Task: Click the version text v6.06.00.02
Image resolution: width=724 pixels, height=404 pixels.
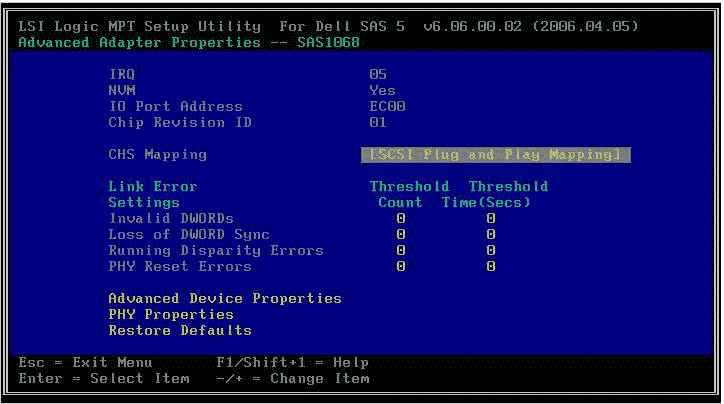Action: pos(472,26)
